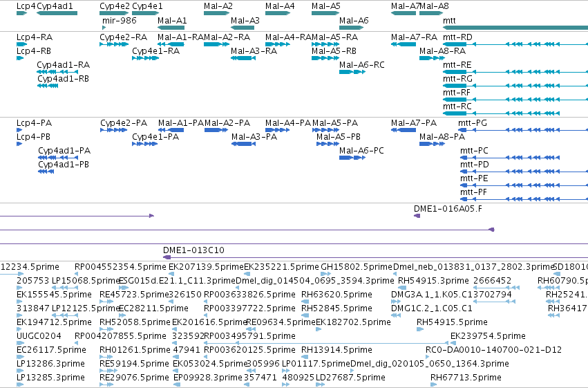Viewport: 588px width, 388px height.
Task: Click the EC28211.5prime EST label
Action: [153, 308]
